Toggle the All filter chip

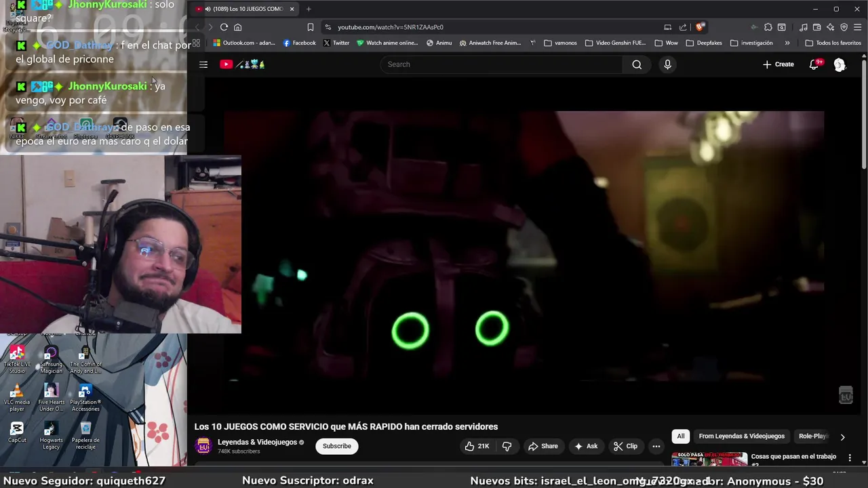tap(681, 436)
